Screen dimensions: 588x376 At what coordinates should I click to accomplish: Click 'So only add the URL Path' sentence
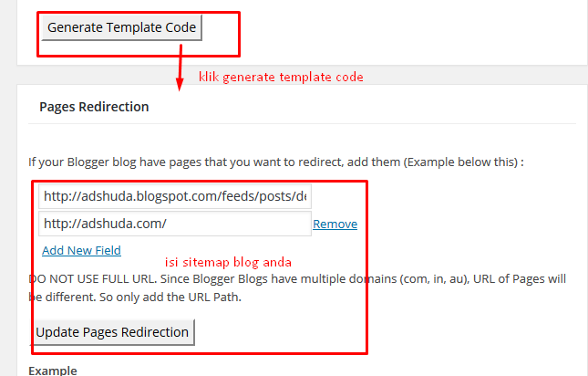[170, 298]
